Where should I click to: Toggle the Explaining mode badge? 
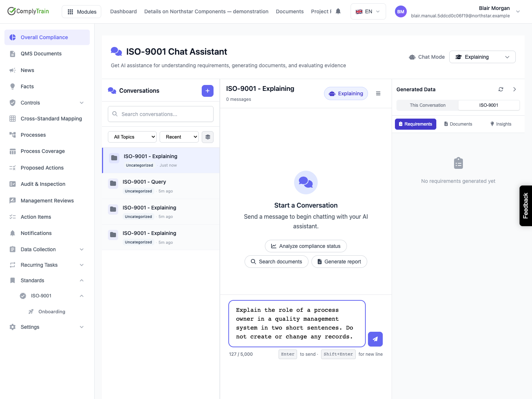[x=346, y=93]
